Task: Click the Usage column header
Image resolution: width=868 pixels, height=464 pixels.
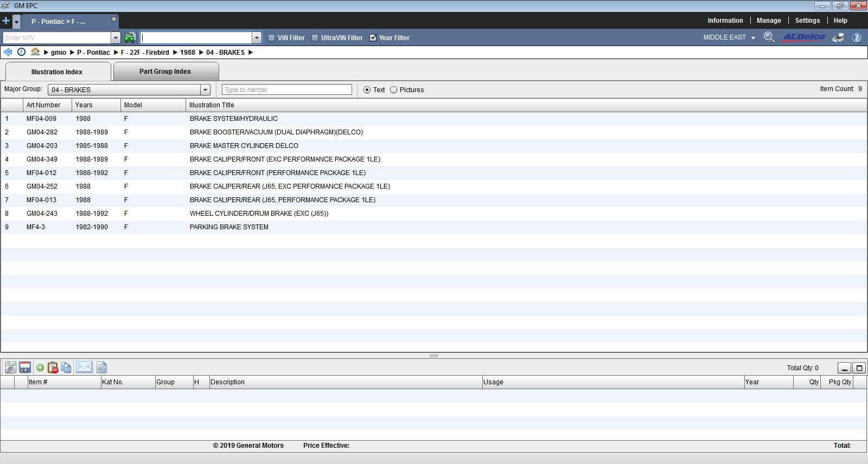Action: pos(613,382)
